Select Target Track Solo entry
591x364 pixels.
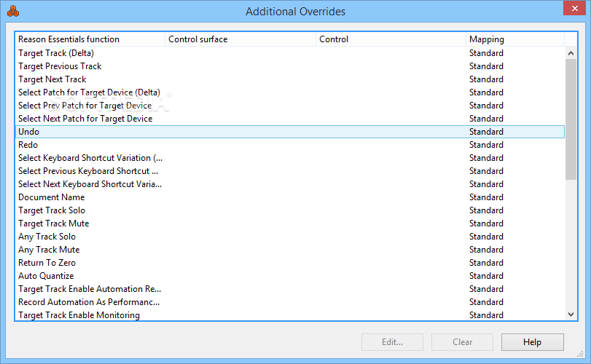point(290,210)
